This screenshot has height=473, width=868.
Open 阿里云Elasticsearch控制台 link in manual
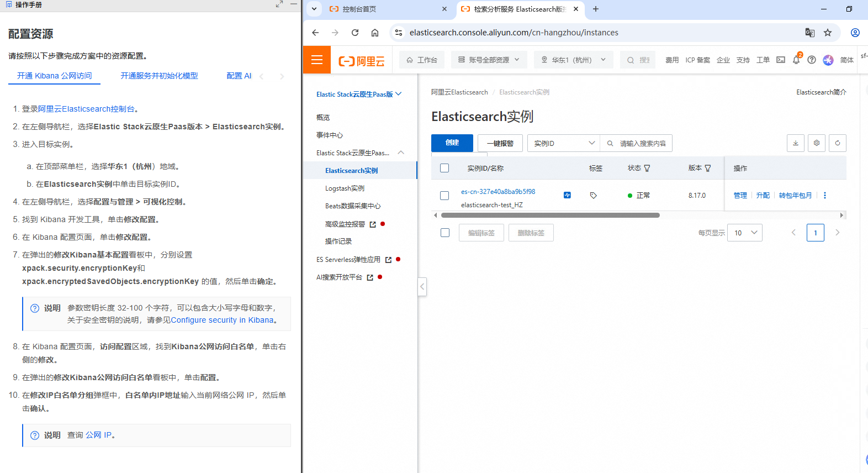(x=86, y=109)
